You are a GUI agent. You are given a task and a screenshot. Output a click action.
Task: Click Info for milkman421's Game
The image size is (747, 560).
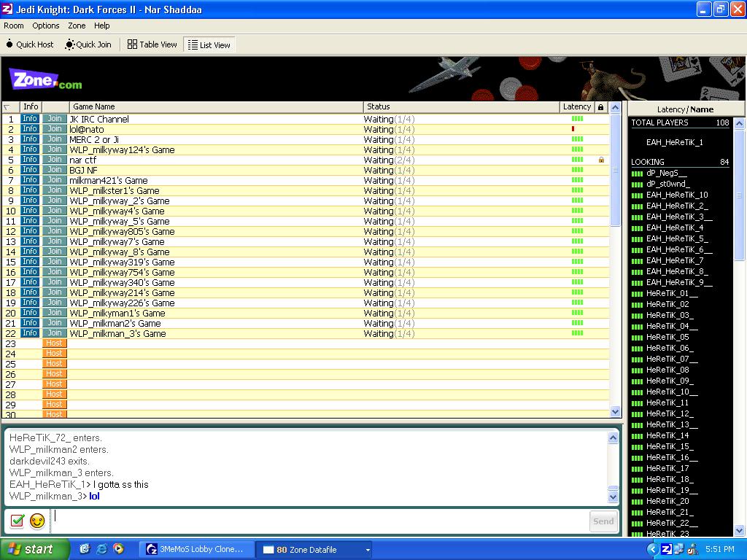click(x=29, y=180)
